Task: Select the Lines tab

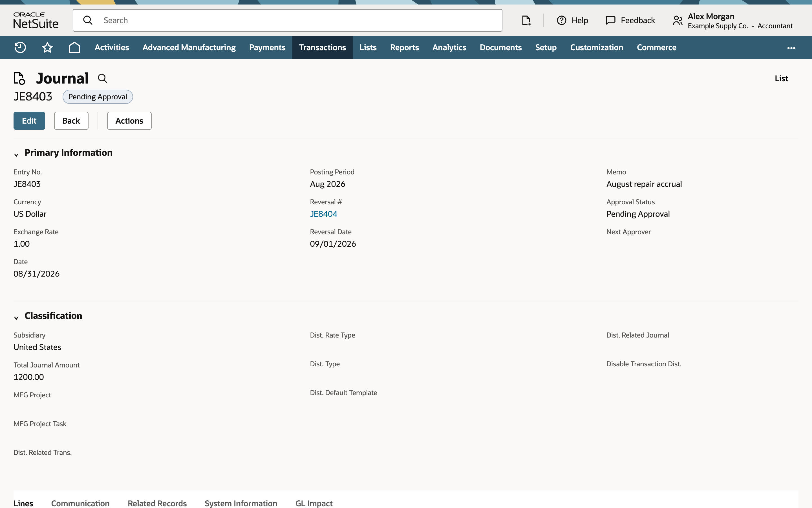Action: [x=23, y=503]
